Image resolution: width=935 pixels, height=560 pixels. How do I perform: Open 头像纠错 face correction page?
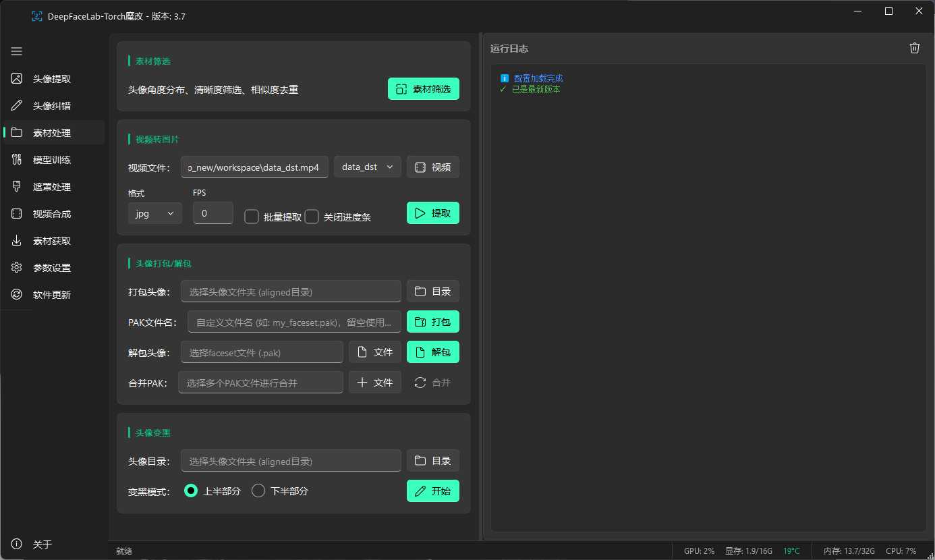(52, 106)
